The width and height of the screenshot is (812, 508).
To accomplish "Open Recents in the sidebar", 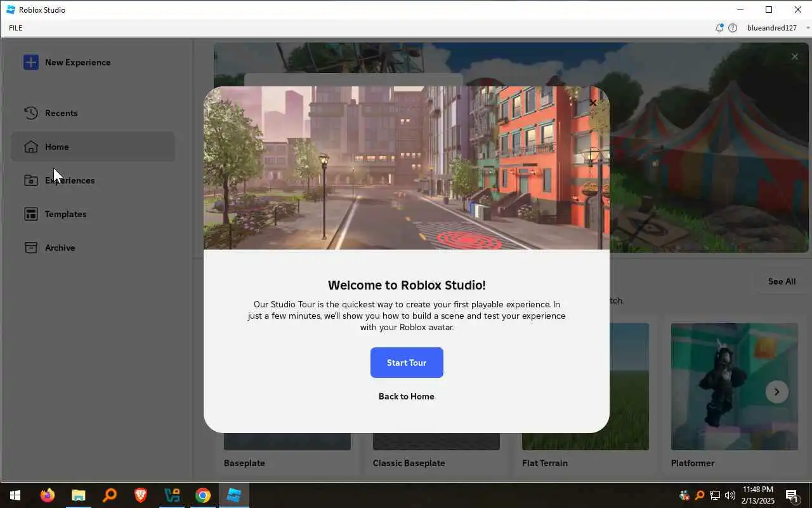I will pos(93,113).
